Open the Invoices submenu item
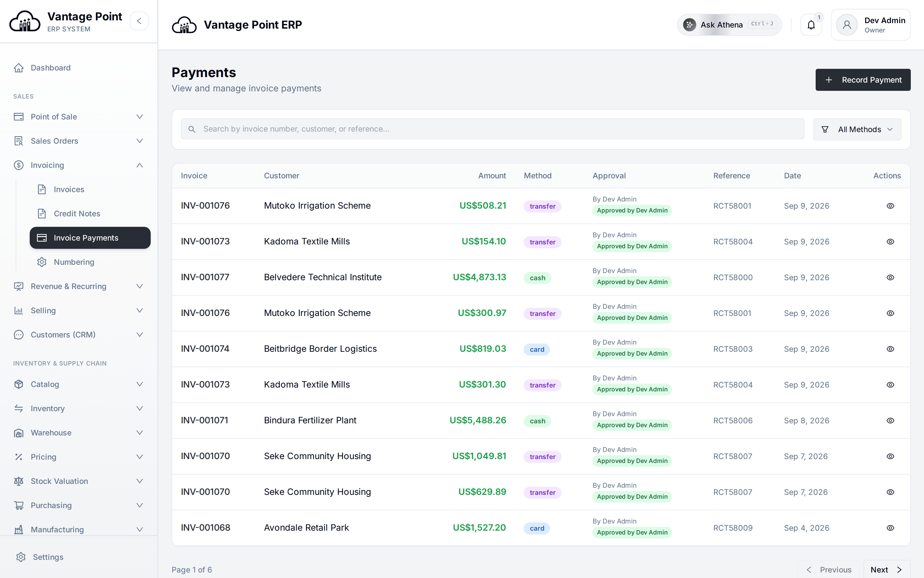The height and width of the screenshot is (578, 924). pos(90,189)
